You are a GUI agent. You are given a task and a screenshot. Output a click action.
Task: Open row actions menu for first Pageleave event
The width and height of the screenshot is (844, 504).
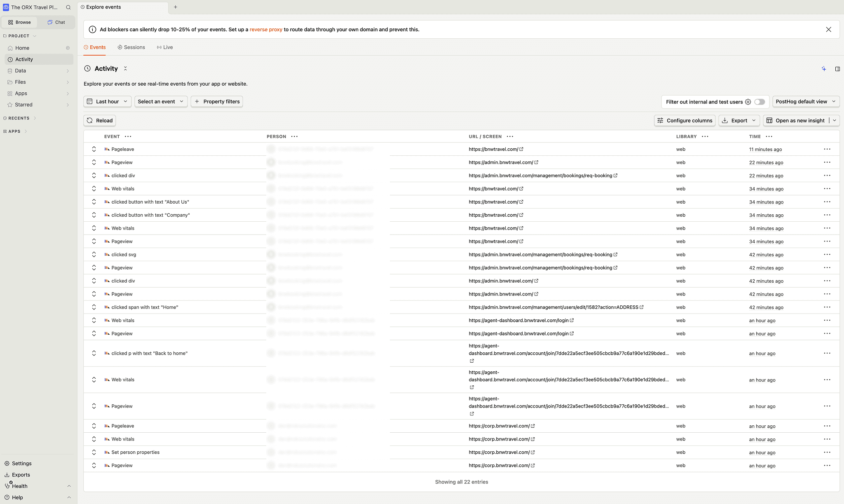tap(827, 149)
